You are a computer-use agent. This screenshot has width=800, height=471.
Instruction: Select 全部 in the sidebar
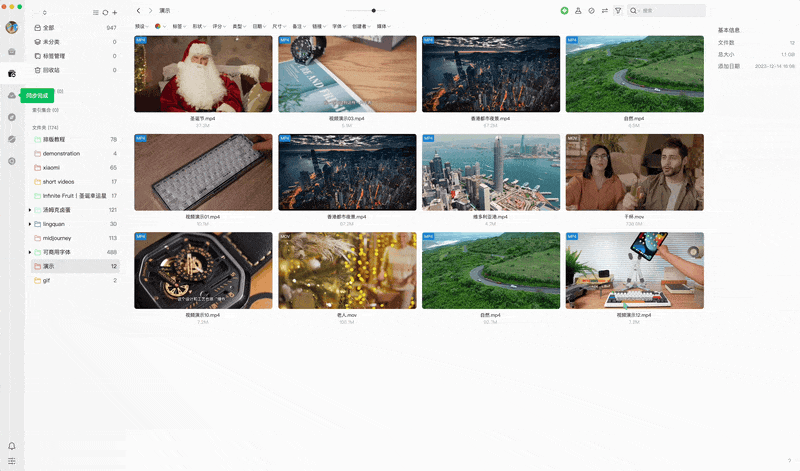pyautogui.click(x=49, y=28)
